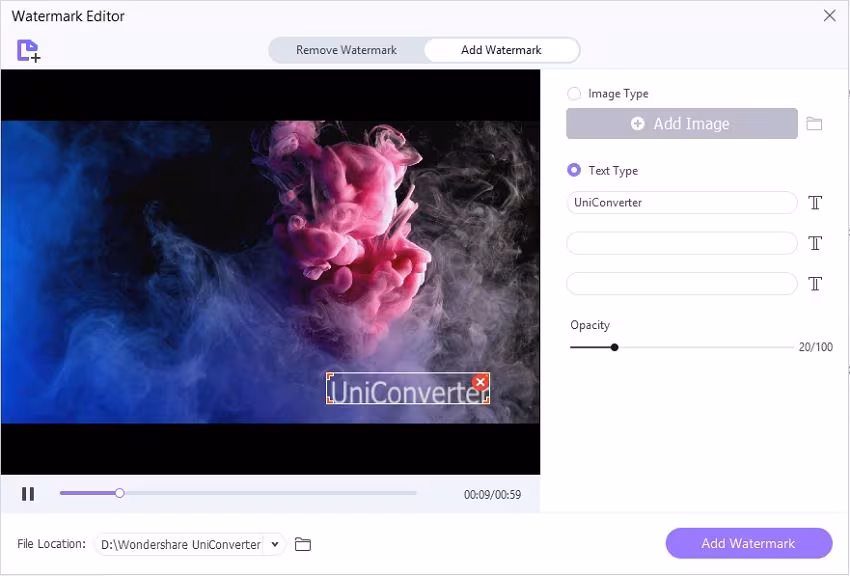The width and height of the screenshot is (850, 576).
Task: Open font settings for second text field
Action: tap(815, 243)
